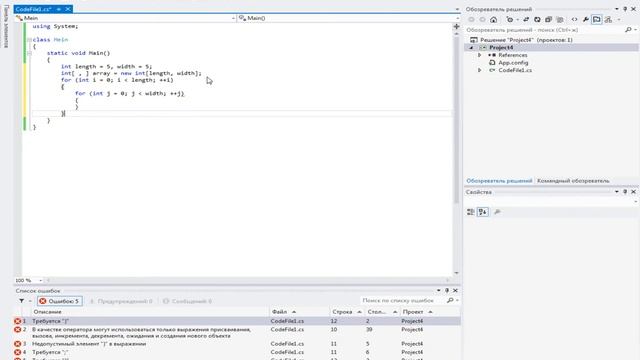Toggle the preview selected items icon
The width and height of the screenshot is (640, 360).
(x=597, y=19)
